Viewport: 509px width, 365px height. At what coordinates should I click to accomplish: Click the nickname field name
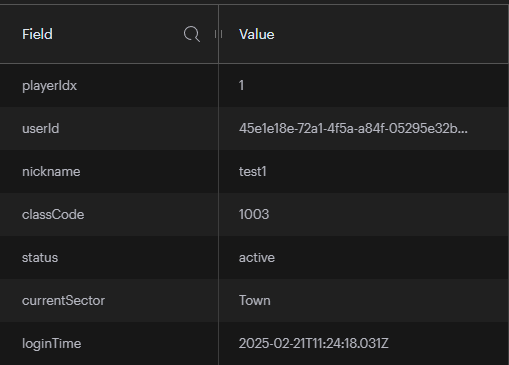coord(51,172)
